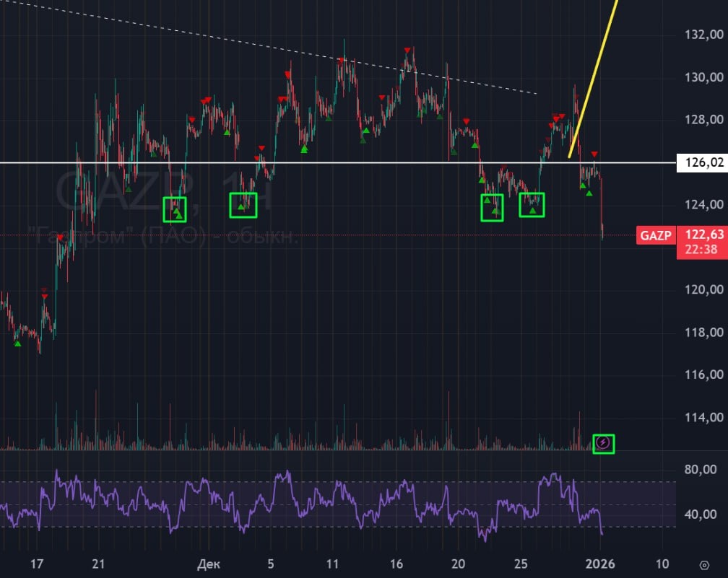Screen dimensions: 728x578
Task: Select the 126,02 horizontal line label
Action: [x=703, y=163]
